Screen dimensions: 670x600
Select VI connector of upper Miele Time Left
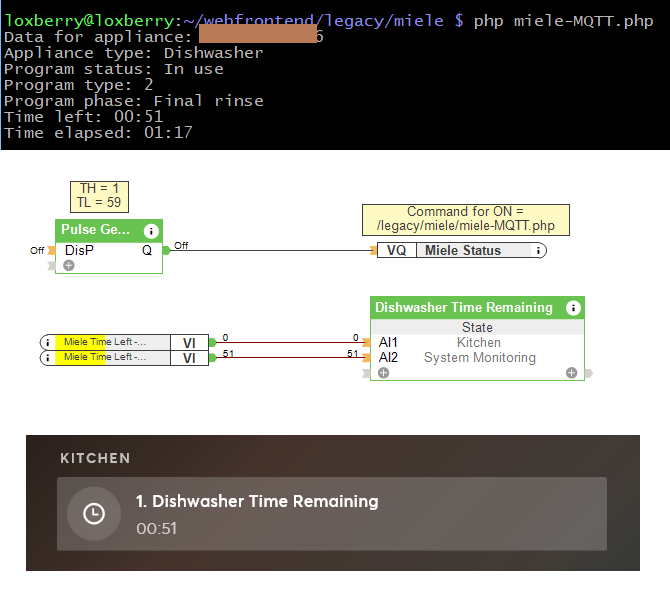[189, 343]
